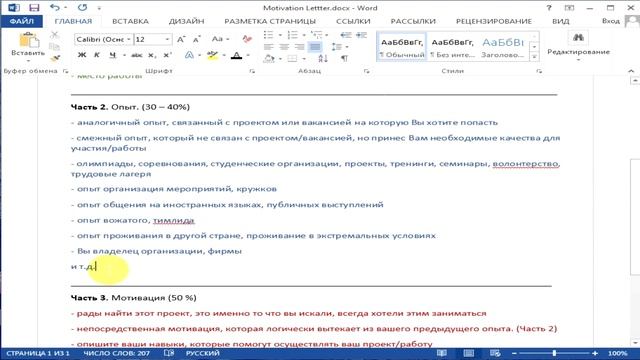Click the zoom slider handle

[554, 353]
